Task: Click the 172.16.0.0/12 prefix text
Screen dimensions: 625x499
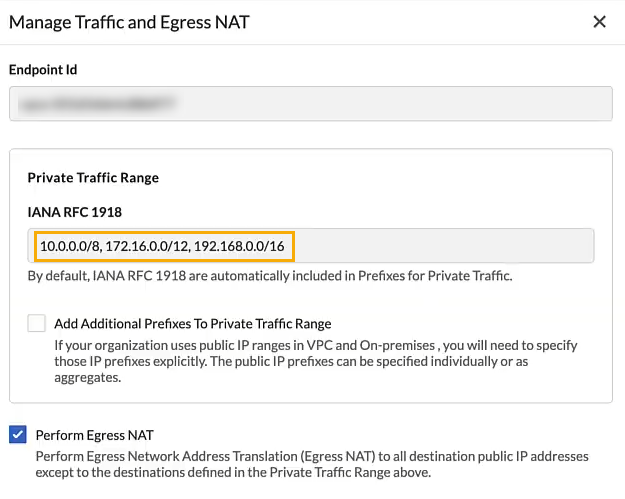Action: pyautogui.click(x=149, y=245)
